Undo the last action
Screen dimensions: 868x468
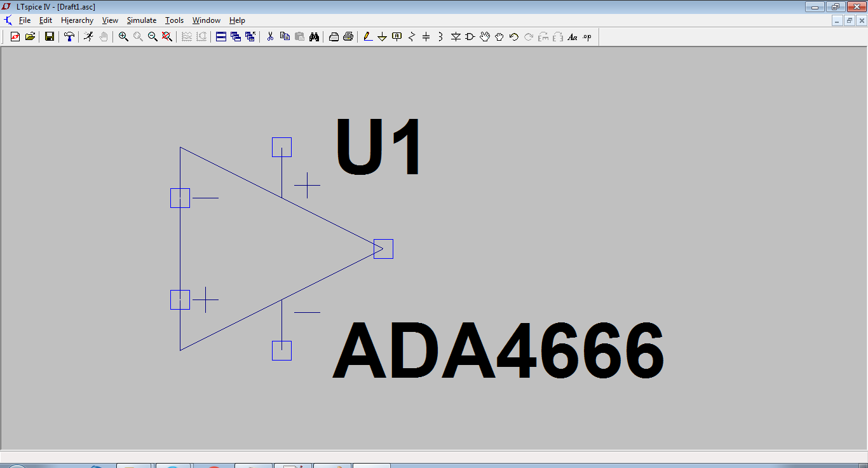pos(514,37)
